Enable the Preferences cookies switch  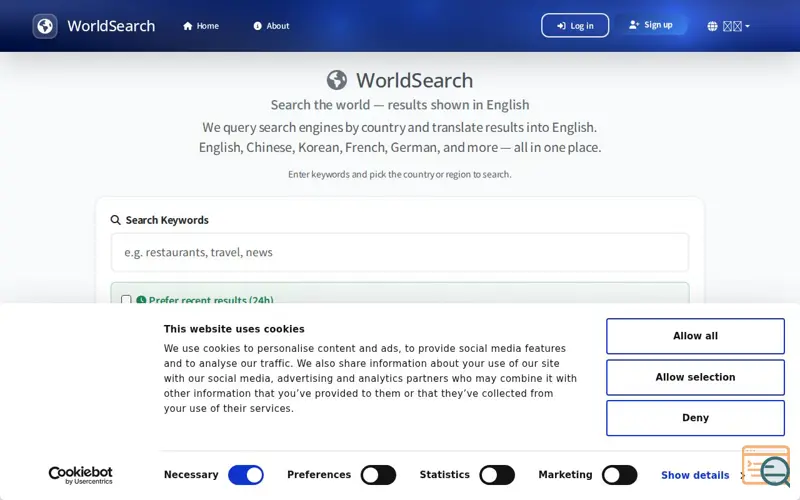pos(379,475)
